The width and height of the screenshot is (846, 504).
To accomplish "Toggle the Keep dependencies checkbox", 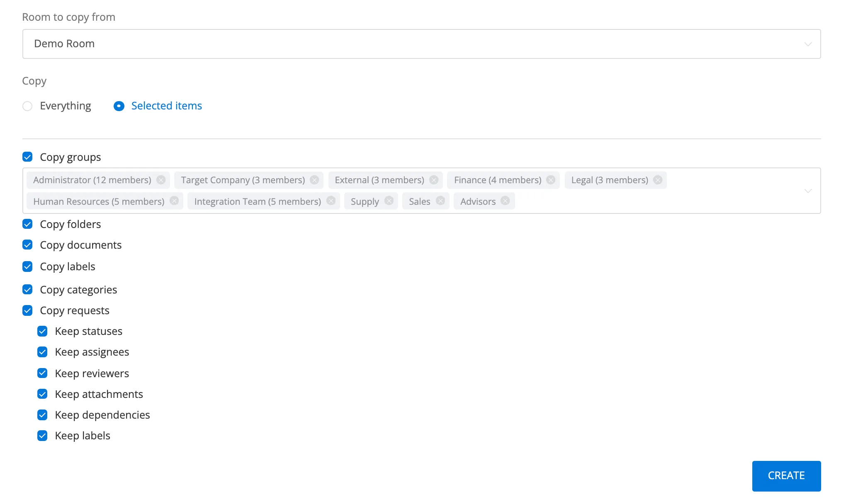I will [42, 415].
